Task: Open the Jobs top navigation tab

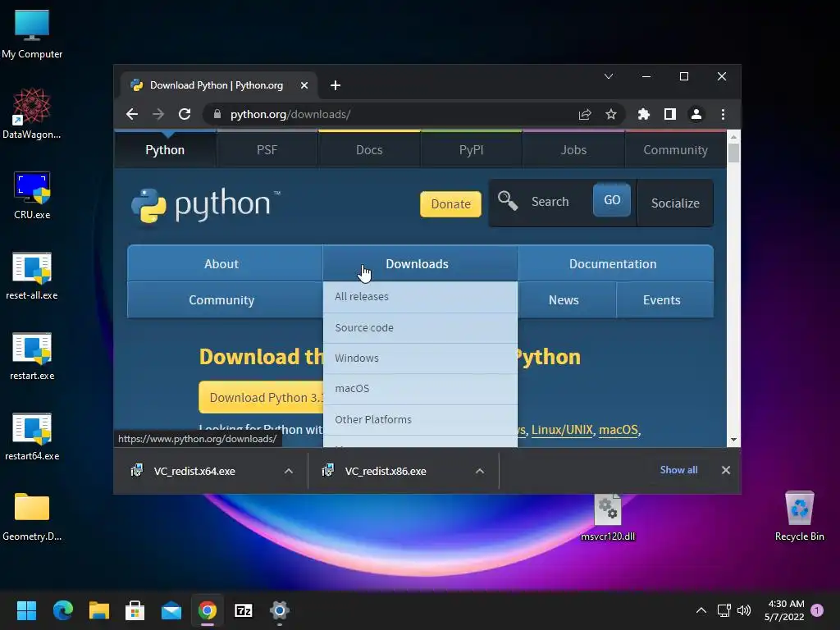Action: tap(573, 150)
